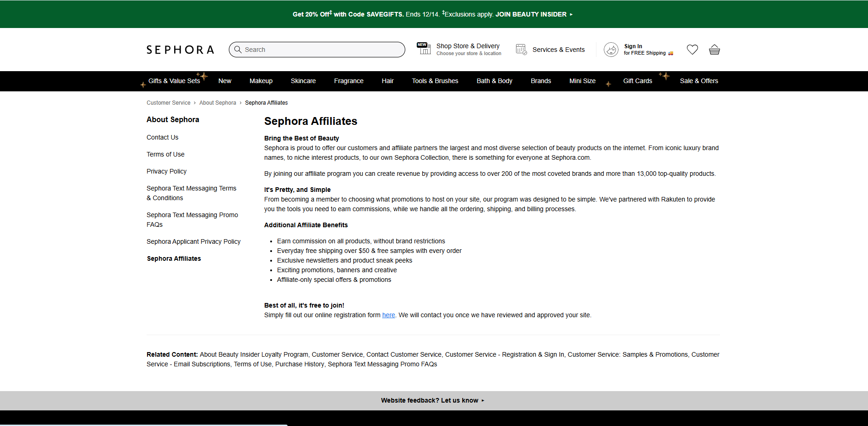Click the Sephora logo

point(180,50)
